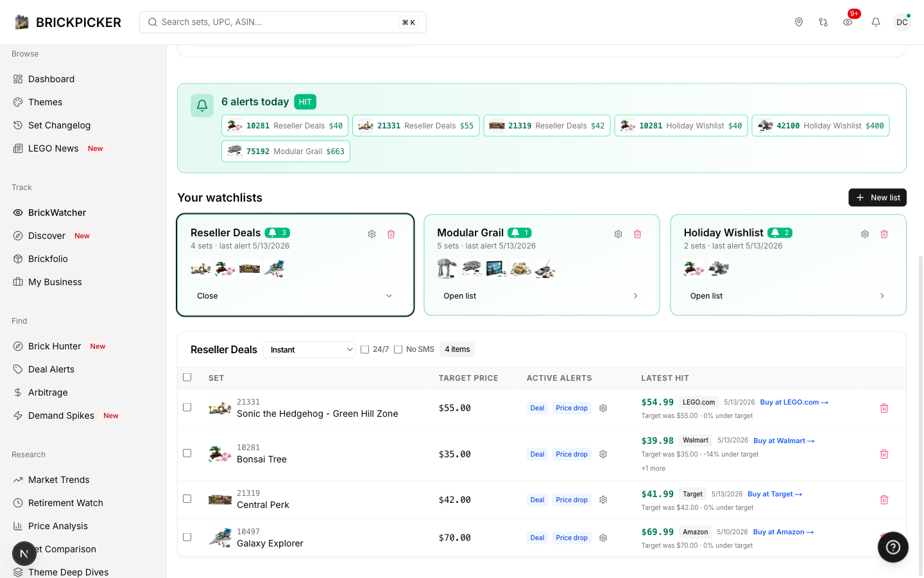Remove Sonic the Hedgehog row with trash icon

point(884,408)
